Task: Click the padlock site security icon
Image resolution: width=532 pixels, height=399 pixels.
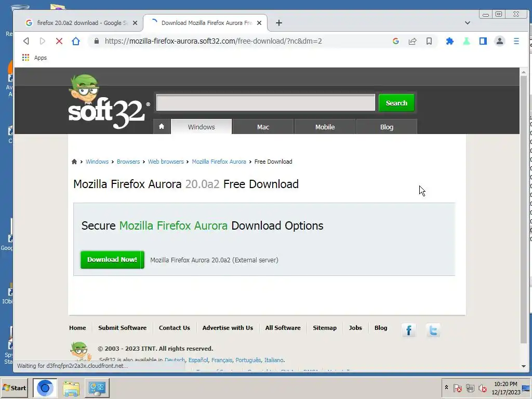Action: (97, 41)
